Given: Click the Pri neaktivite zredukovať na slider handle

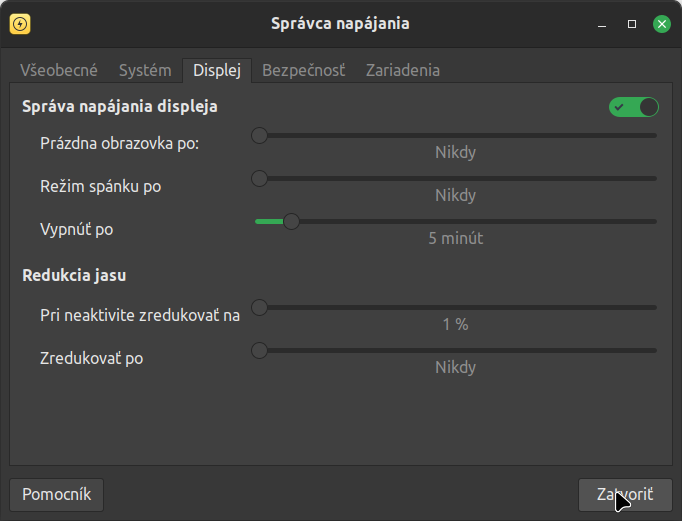Looking at the screenshot, I should [259, 307].
